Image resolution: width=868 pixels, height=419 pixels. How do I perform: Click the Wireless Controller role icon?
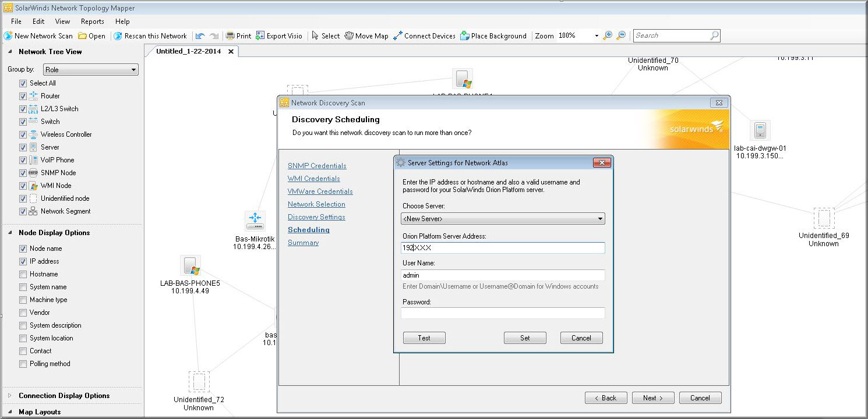[x=33, y=134]
